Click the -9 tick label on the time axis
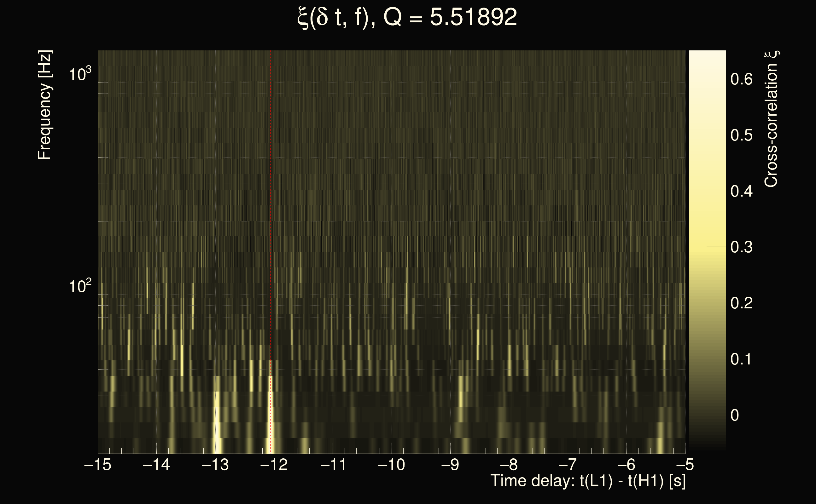 click(x=450, y=465)
